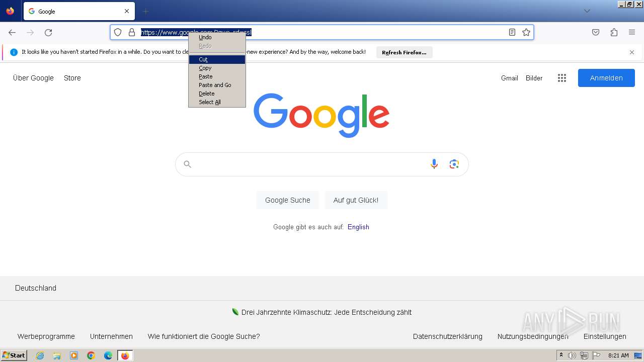This screenshot has width=644, height=362.
Task: Click the padlock site info icon
Action: [132, 32]
